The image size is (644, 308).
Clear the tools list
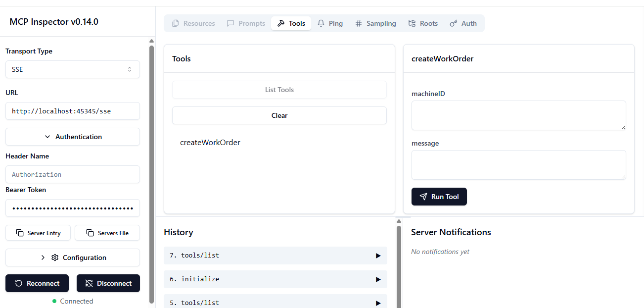point(279,115)
